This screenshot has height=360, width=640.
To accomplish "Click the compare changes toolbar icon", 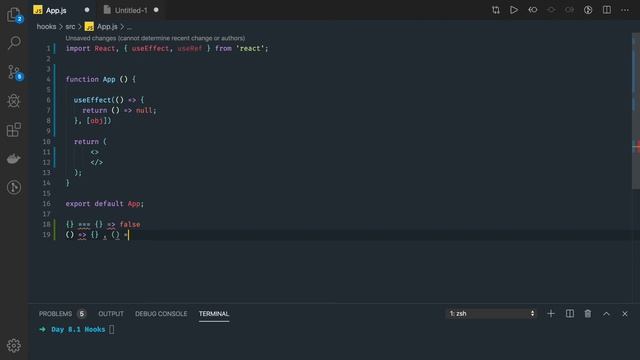I will point(496,10).
